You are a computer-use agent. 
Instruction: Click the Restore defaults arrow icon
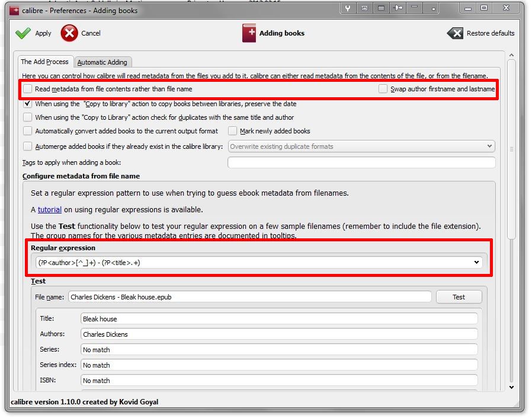pyautogui.click(x=455, y=33)
